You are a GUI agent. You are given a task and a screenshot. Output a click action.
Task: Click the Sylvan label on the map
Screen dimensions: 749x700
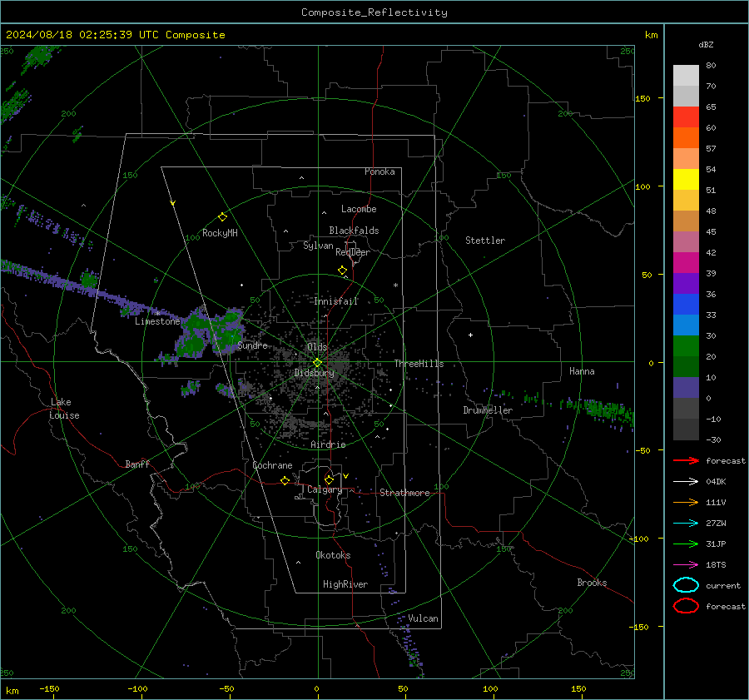318,246
